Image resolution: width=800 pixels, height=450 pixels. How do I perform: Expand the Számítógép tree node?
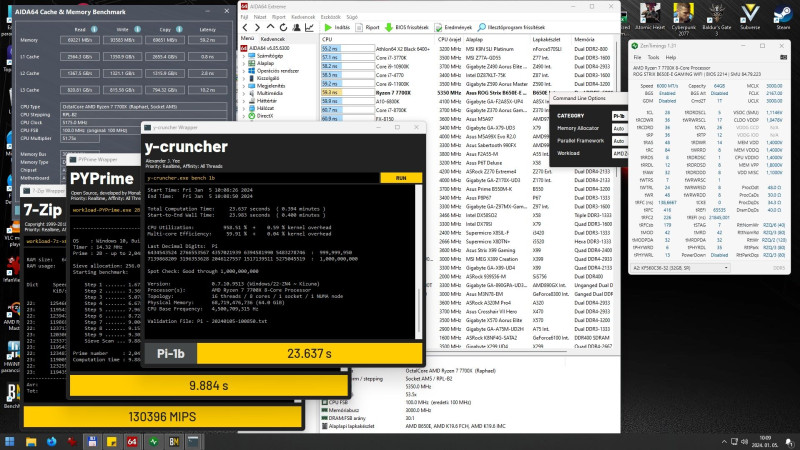[x=244, y=56]
